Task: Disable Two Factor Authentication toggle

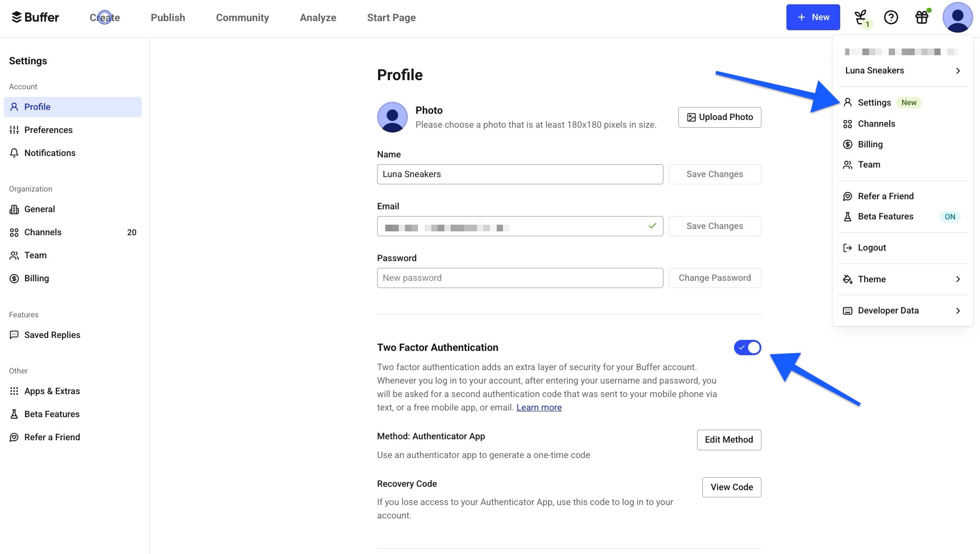Action: 747,348
